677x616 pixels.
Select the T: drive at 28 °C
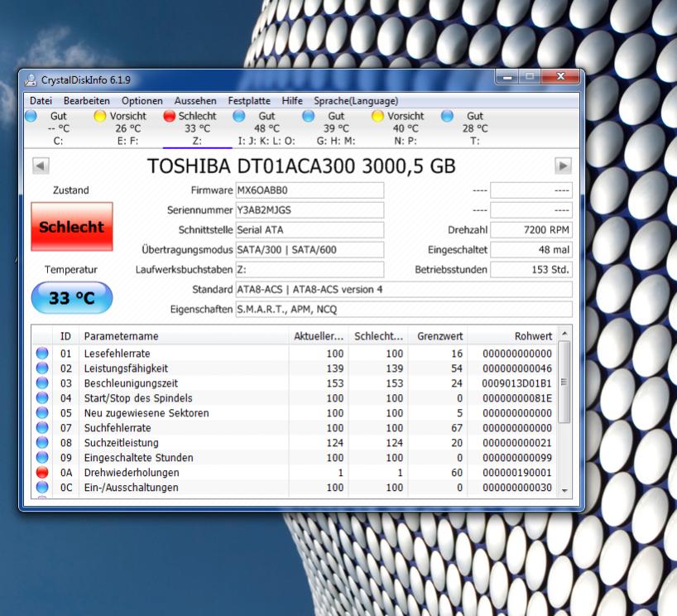(x=475, y=128)
